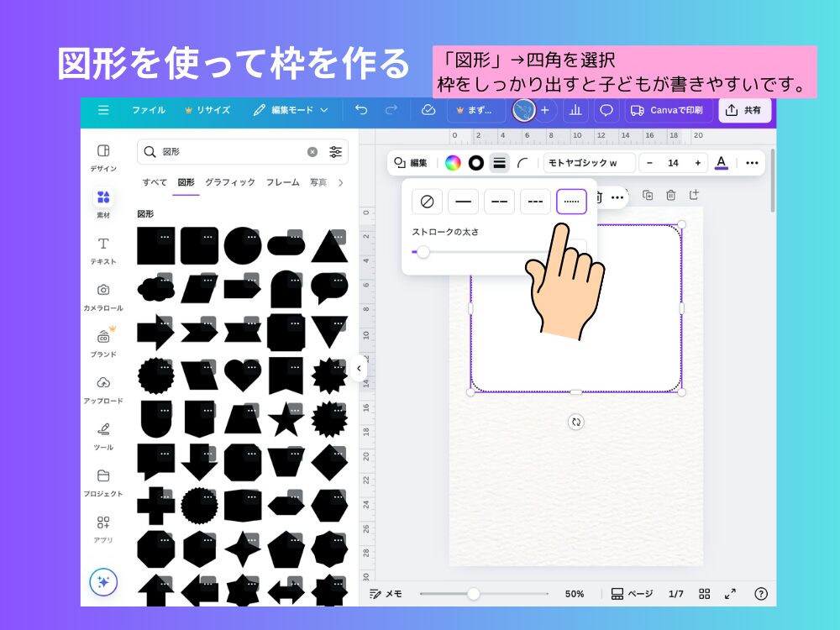Open the ファイル menu
840x630 pixels.
pos(148,110)
